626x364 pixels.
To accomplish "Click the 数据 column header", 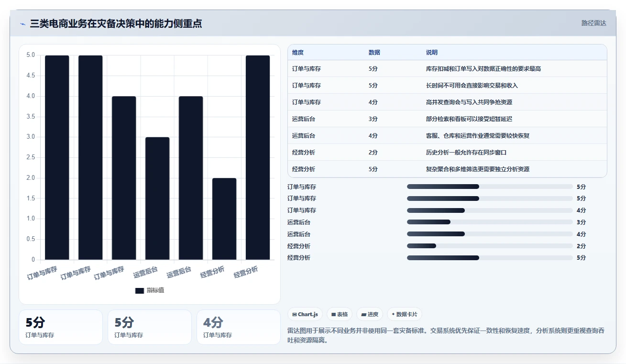I will (x=374, y=53).
